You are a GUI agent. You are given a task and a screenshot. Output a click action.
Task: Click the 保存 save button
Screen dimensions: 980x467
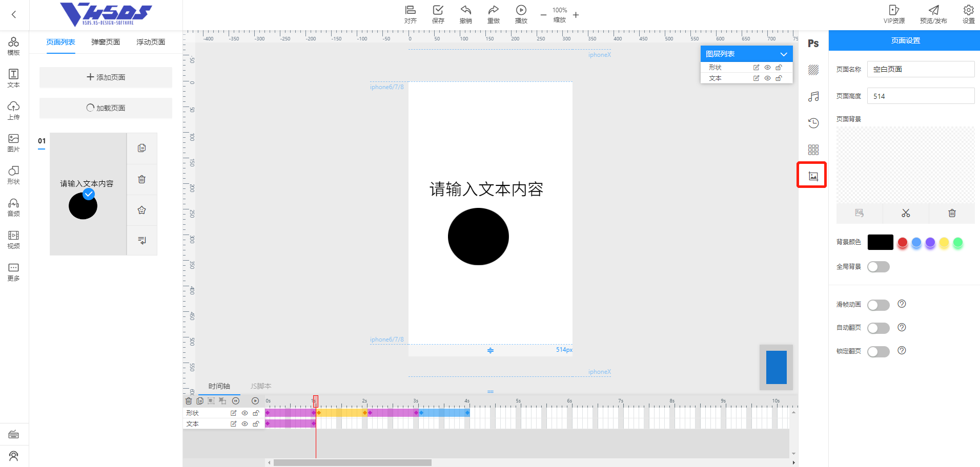click(x=438, y=15)
